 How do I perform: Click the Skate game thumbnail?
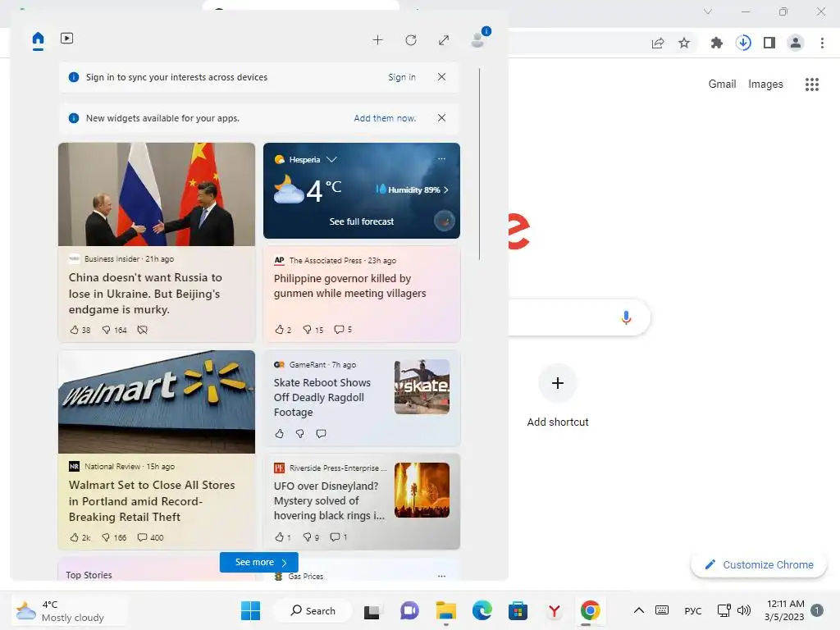pyautogui.click(x=422, y=387)
